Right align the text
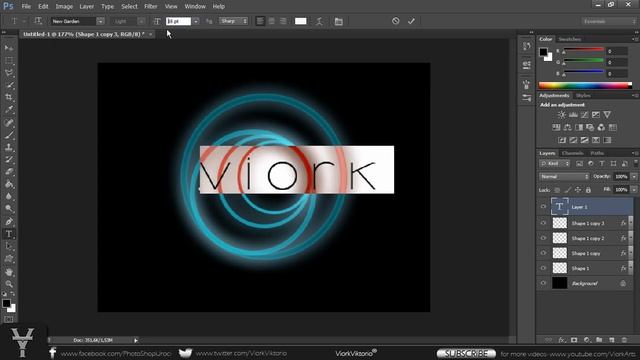The image size is (640, 360). [x=283, y=21]
